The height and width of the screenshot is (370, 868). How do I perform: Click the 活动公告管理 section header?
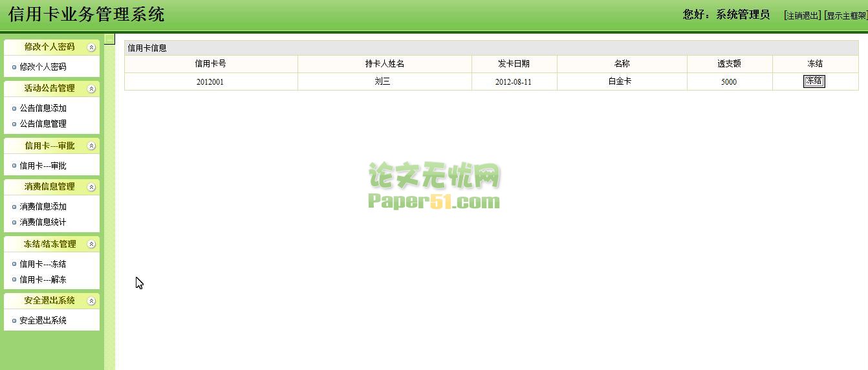pyautogui.click(x=52, y=89)
